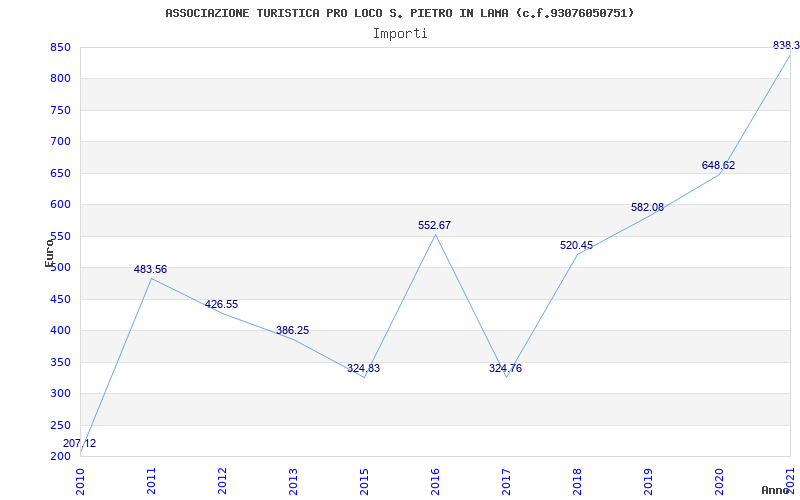Click the chart title ASSOCIAZIONE TURISTICA PRO LOCO
This screenshot has width=800, height=500.
(399, 13)
